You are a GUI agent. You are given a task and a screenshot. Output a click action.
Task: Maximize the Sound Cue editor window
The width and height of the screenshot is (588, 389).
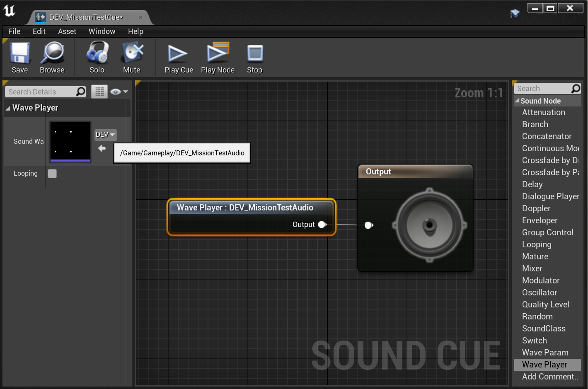(x=550, y=8)
